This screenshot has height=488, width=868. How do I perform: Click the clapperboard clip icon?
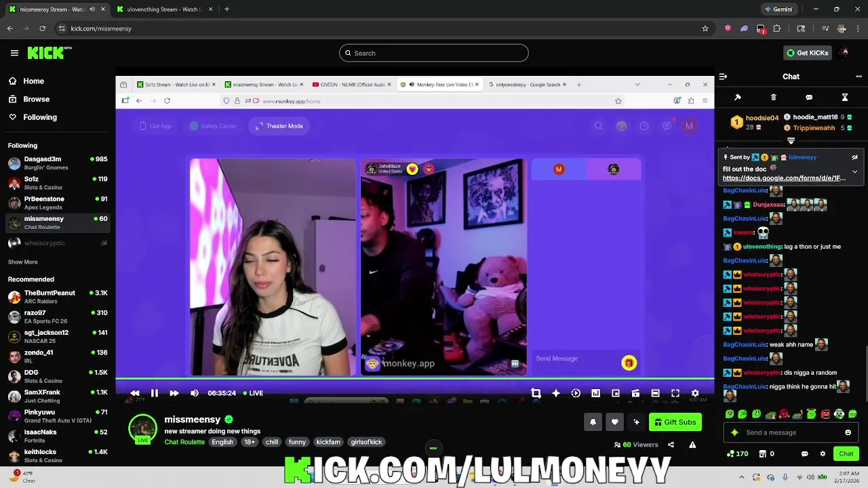635,393
